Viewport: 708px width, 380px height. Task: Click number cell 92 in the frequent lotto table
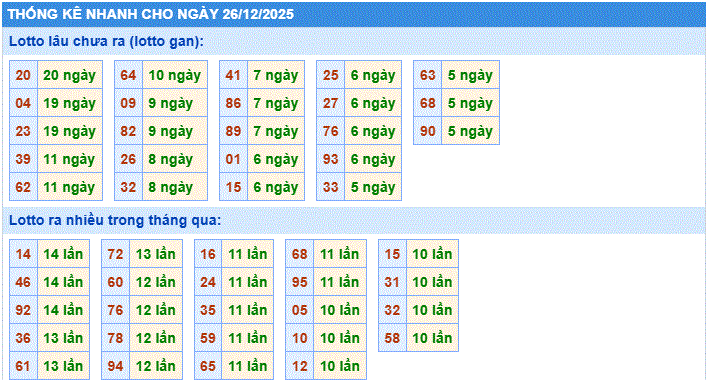23,310
